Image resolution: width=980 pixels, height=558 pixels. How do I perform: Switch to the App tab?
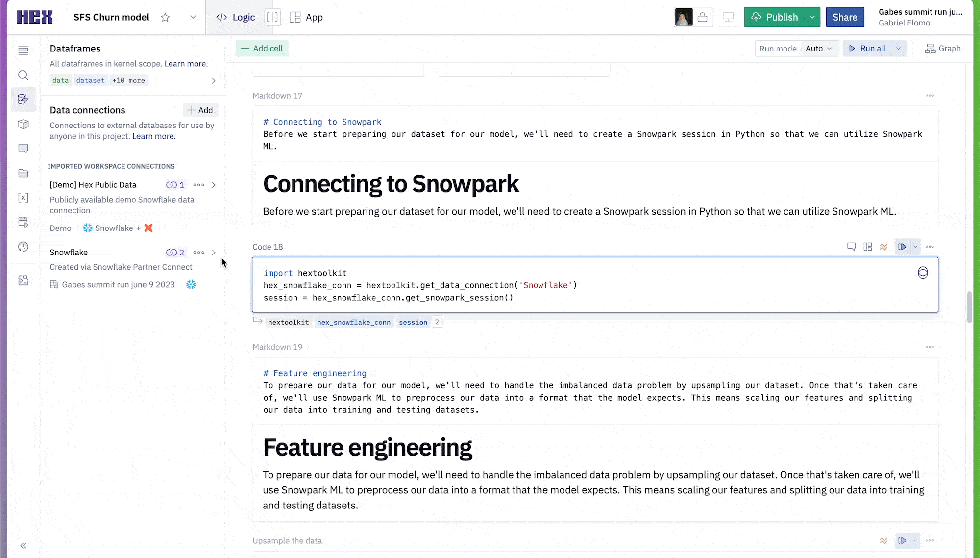306,18
